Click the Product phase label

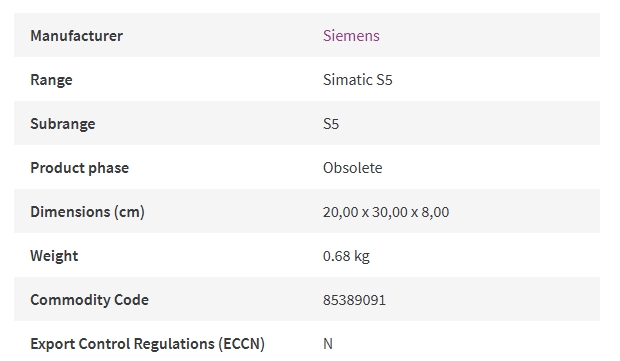click(79, 168)
